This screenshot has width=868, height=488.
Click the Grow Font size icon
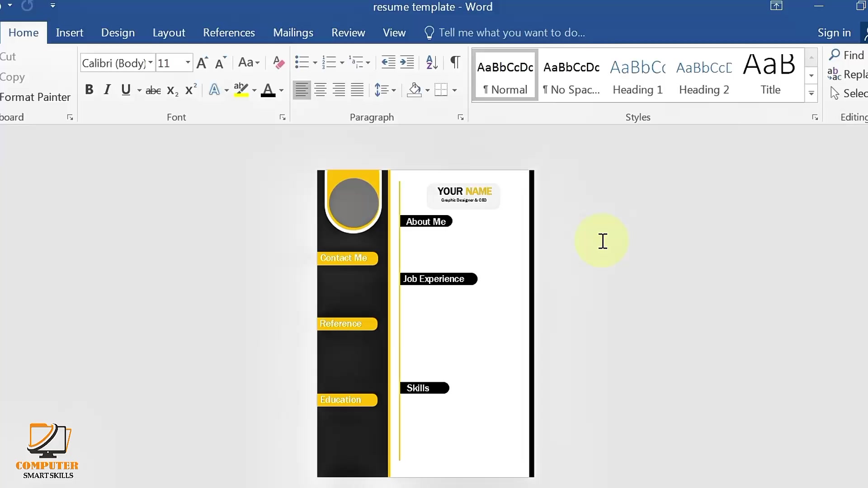click(x=202, y=63)
